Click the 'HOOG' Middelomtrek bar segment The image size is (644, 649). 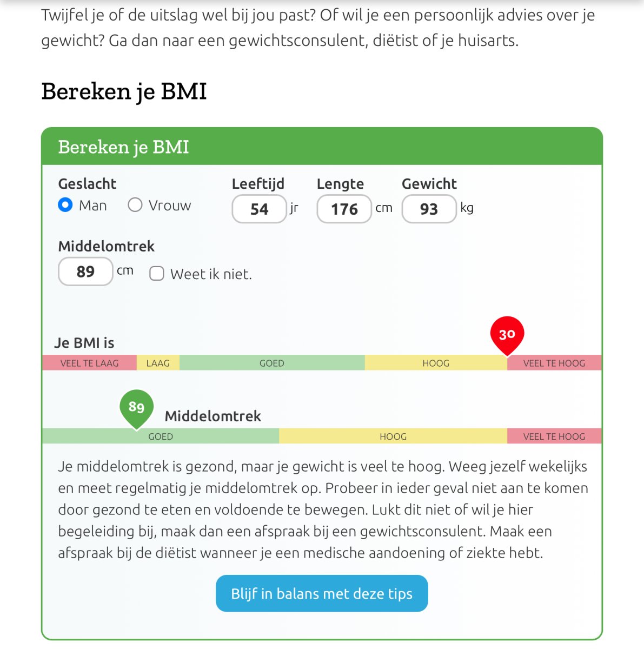pyautogui.click(x=393, y=436)
